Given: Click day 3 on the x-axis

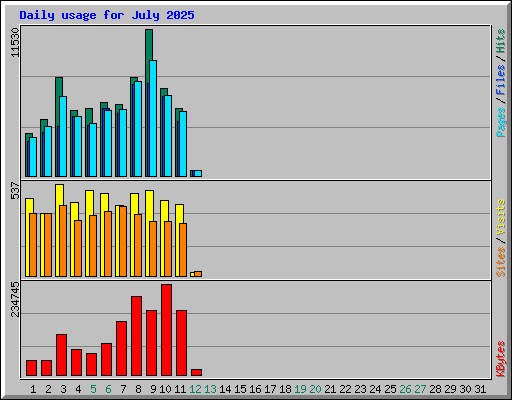Looking at the screenshot, I should [63, 389].
